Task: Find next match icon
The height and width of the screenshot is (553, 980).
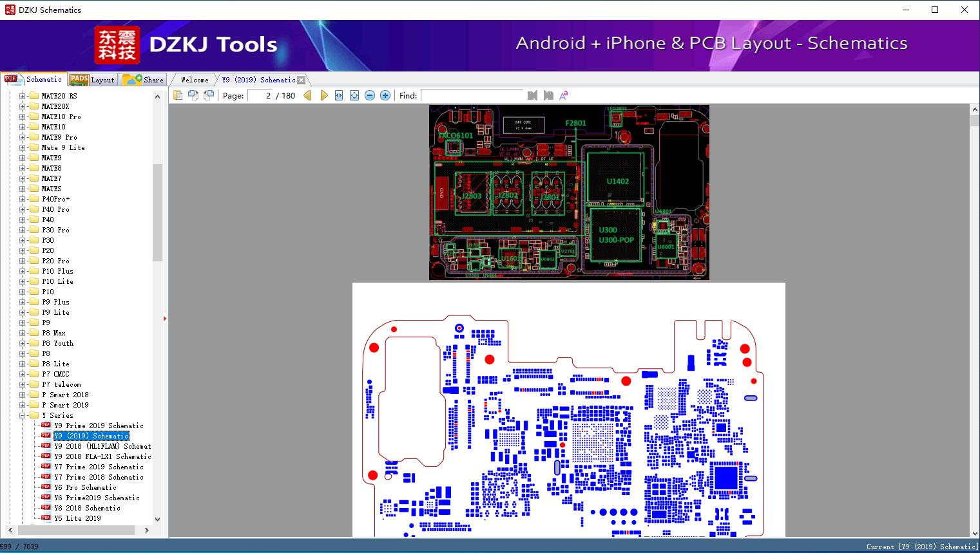Action: [x=548, y=95]
